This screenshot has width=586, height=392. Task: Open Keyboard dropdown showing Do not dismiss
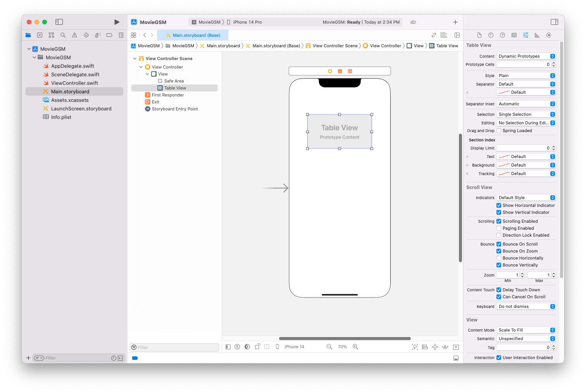point(526,306)
